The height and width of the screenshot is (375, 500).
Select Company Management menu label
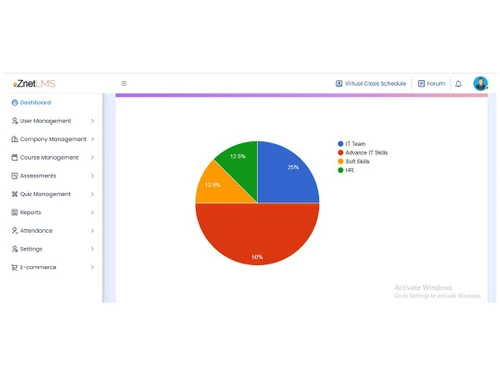(x=53, y=139)
